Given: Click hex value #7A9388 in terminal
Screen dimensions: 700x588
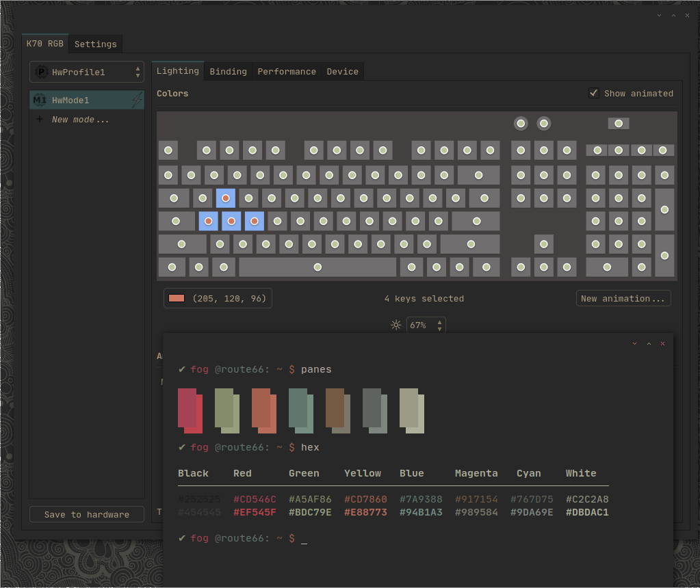Looking at the screenshot, I should tap(421, 499).
